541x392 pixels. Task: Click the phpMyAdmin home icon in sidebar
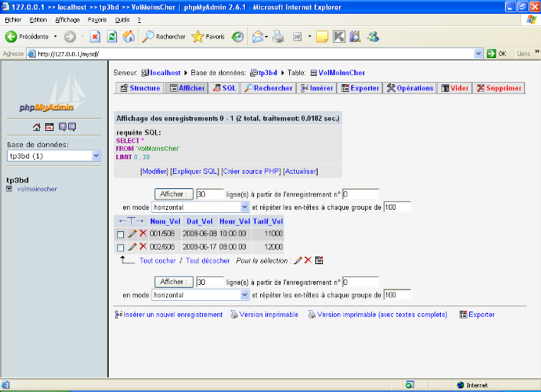click(x=36, y=127)
